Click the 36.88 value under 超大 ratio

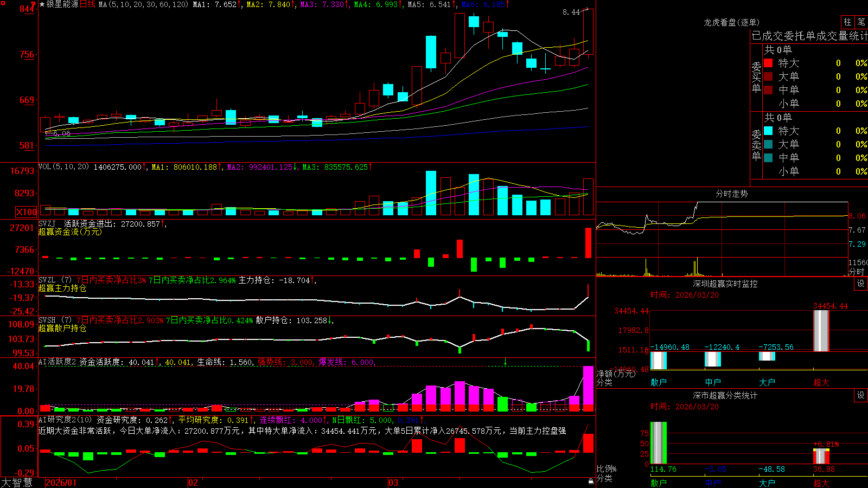[x=824, y=469]
